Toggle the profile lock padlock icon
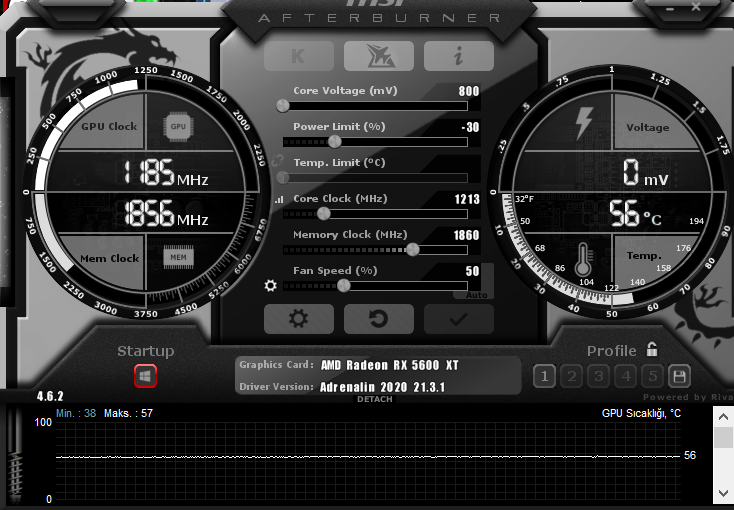 click(652, 349)
